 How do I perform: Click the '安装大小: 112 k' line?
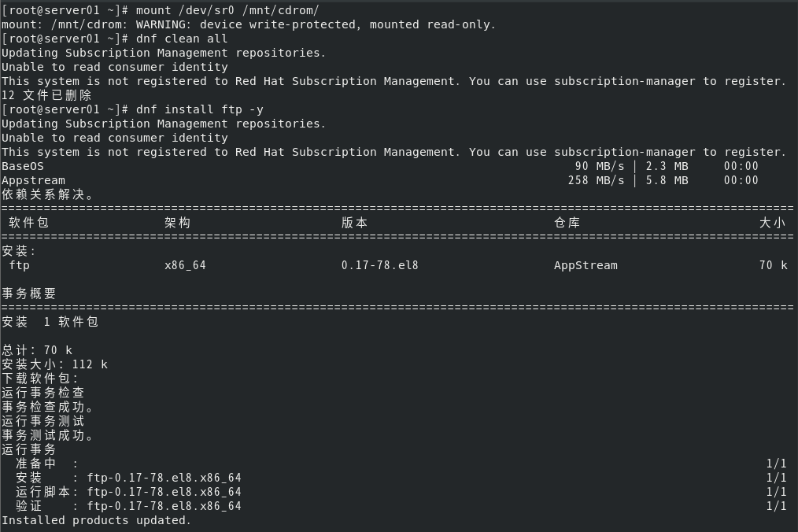54,364
